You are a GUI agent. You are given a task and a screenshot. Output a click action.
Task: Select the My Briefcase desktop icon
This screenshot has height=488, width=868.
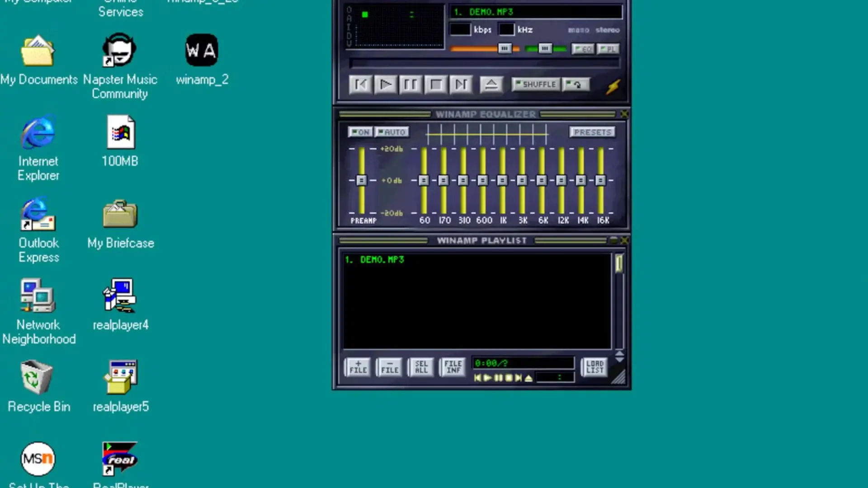(121, 225)
